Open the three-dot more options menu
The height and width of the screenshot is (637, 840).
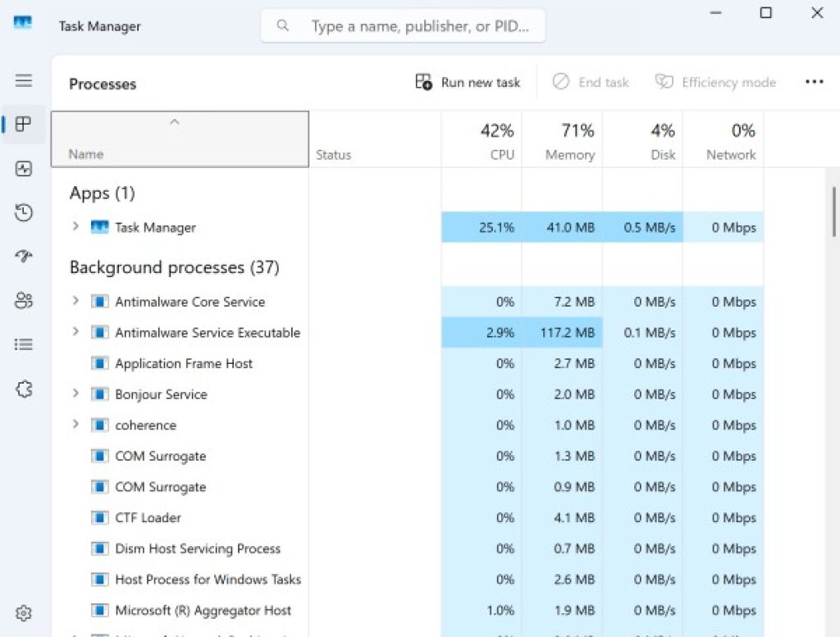point(814,83)
